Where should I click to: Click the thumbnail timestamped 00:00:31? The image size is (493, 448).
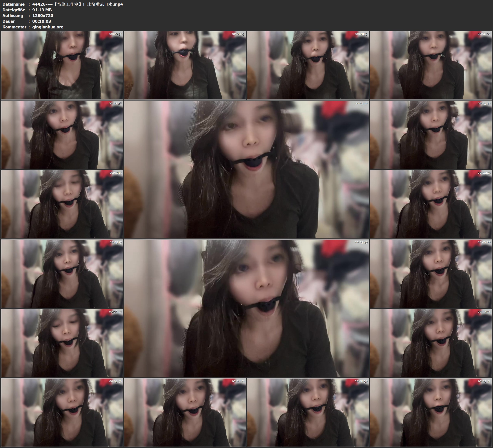pyautogui.click(x=62, y=65)
